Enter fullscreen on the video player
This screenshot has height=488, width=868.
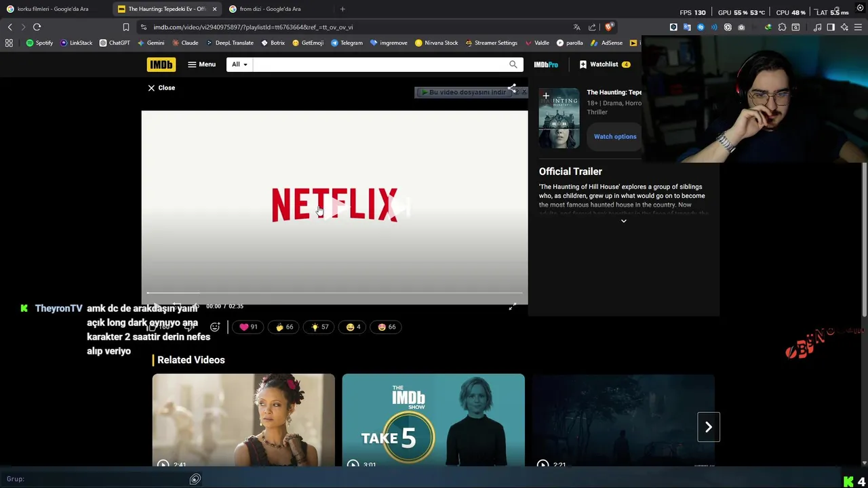(513, 306)
